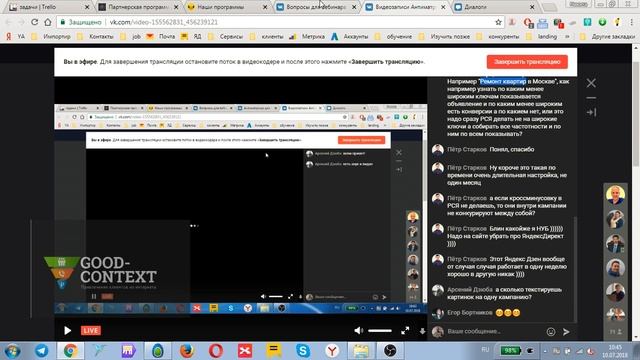Open the emoji picker in chat

pyautogui.click(x=551, y=332)
